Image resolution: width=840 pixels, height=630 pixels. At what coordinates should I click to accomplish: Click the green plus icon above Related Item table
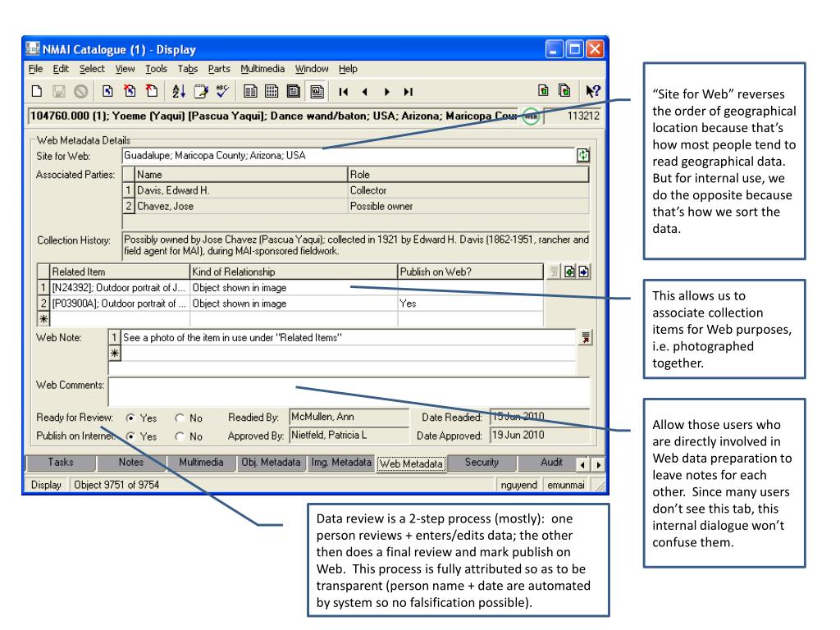569,272
